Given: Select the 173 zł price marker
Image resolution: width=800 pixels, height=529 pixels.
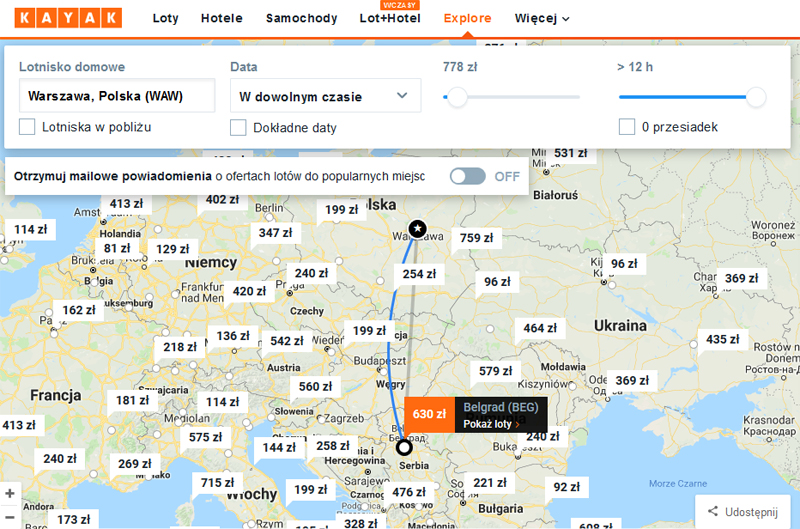Looking at the screenshot, I should (73, 520).
